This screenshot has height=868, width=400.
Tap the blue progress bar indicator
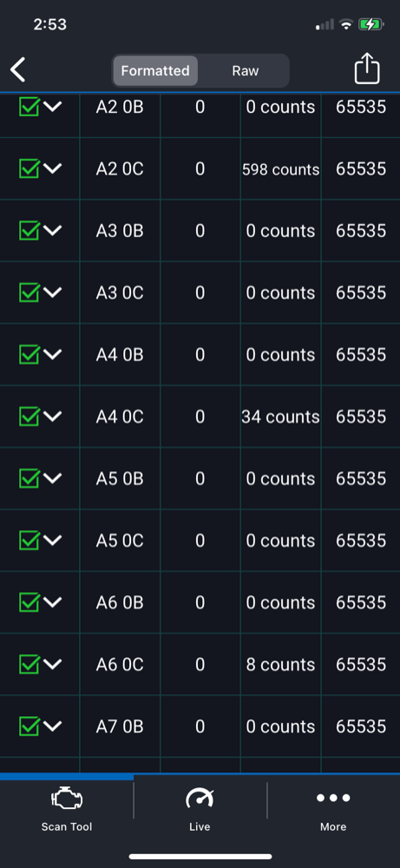[67, 777]
